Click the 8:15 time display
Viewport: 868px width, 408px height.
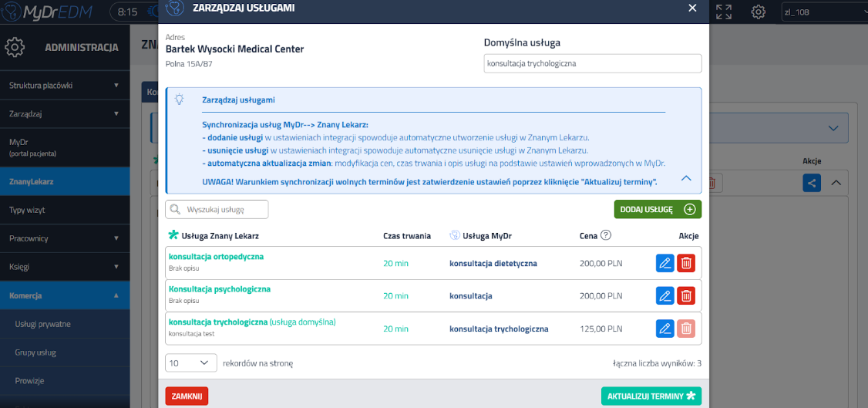point(127,12)
